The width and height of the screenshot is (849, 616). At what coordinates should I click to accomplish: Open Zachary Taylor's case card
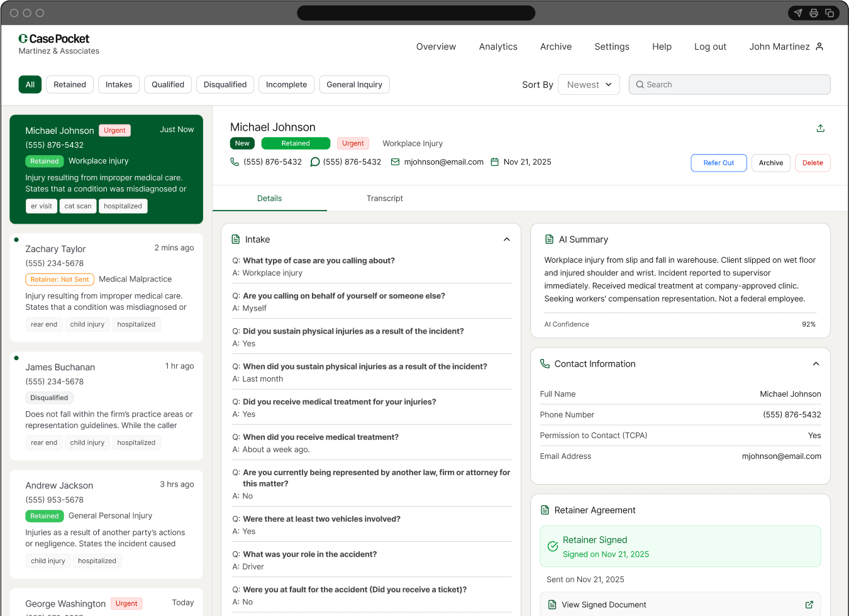[x=106, y=288]
